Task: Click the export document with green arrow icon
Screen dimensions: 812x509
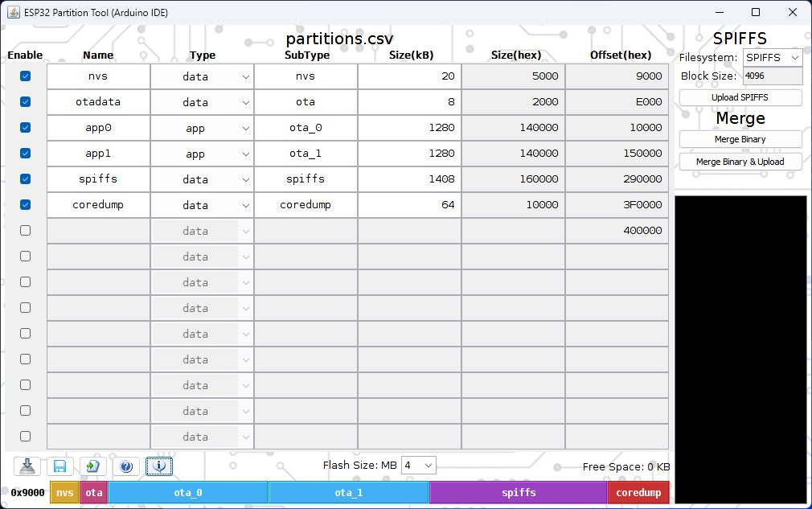Action: pyautogui.click(x=92, y=466)
